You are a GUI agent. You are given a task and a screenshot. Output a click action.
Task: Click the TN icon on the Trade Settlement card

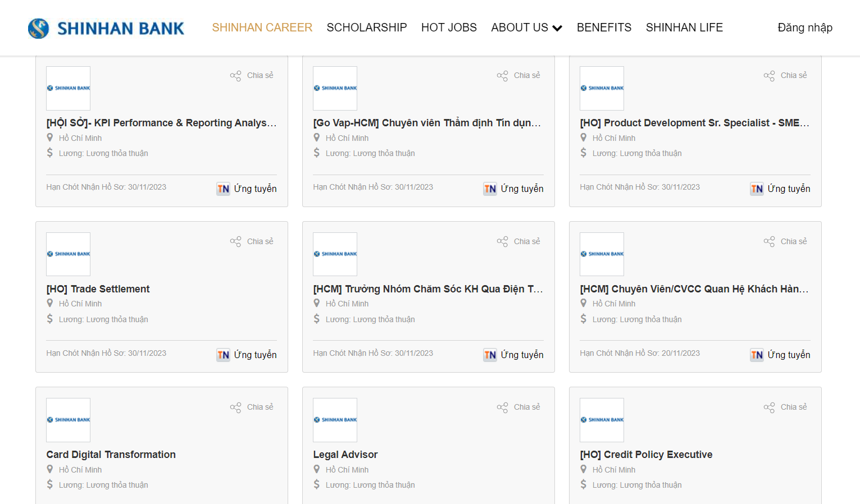tap(224, 355)
